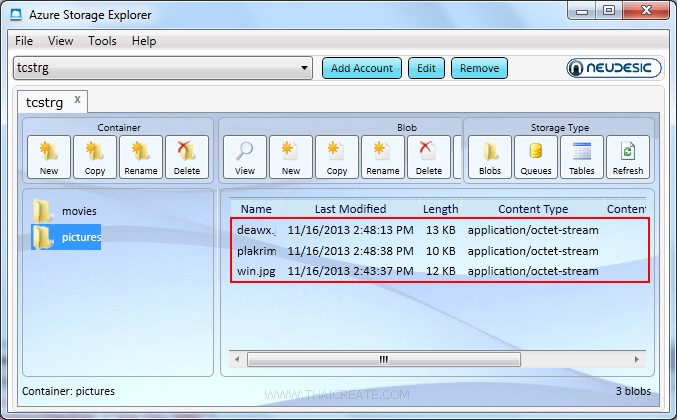The image size is (677, 420).
Task: Refresh the storage view
Action: [628, 157]
